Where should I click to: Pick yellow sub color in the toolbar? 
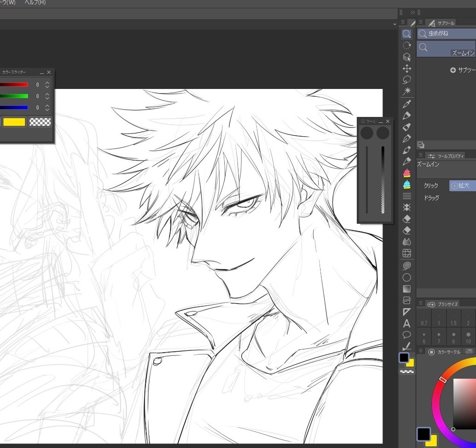pos(411,363)
